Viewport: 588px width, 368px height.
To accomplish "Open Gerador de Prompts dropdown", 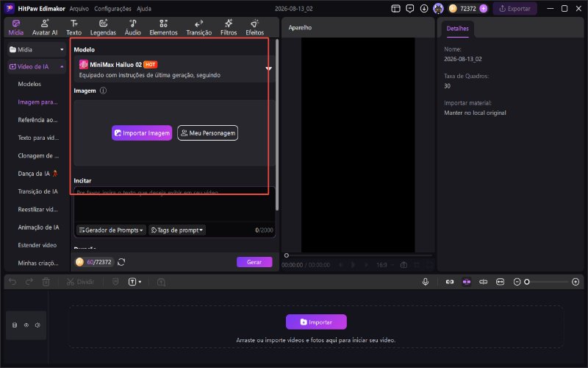I will point(111,230).
